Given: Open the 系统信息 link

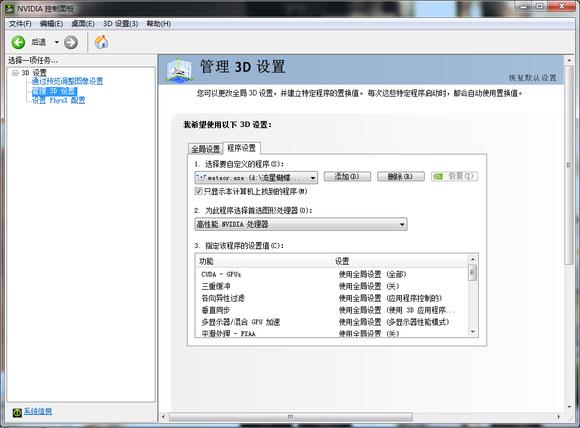Looking at the screenshot, I should [38, 411].
